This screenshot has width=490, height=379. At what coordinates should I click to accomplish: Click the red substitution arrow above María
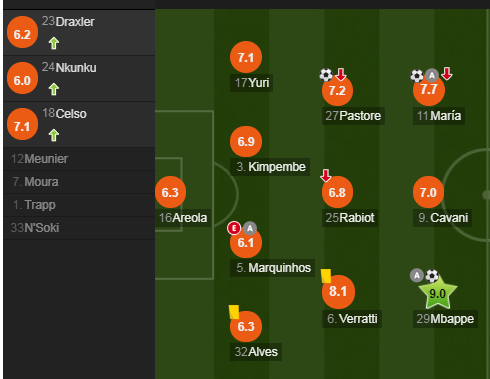[x=447, y=74]
